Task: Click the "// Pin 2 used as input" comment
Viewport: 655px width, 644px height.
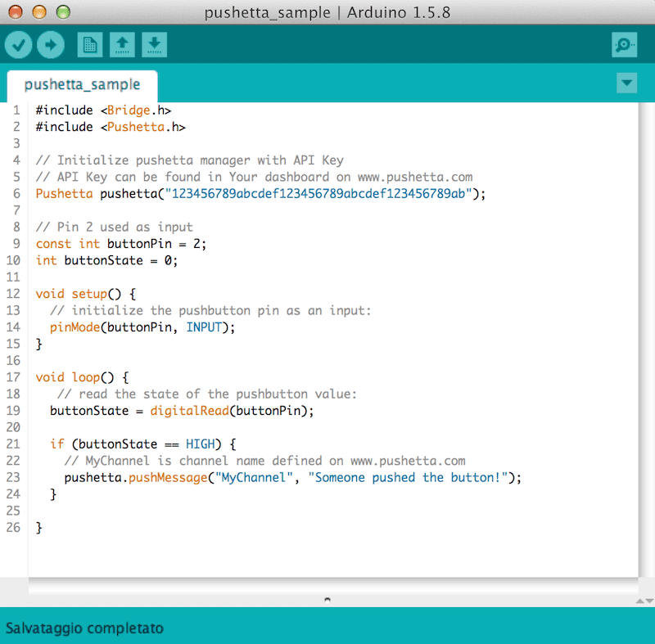Action: (x=115, y=227)
